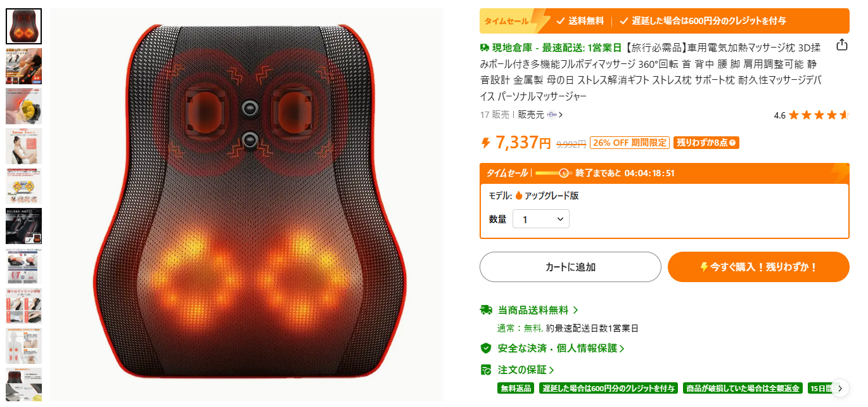The height and width of the screenshot is (407, 868).
Task: Click the question mark icon on 残りわずか8点 badge
Action: pos(733,143)
